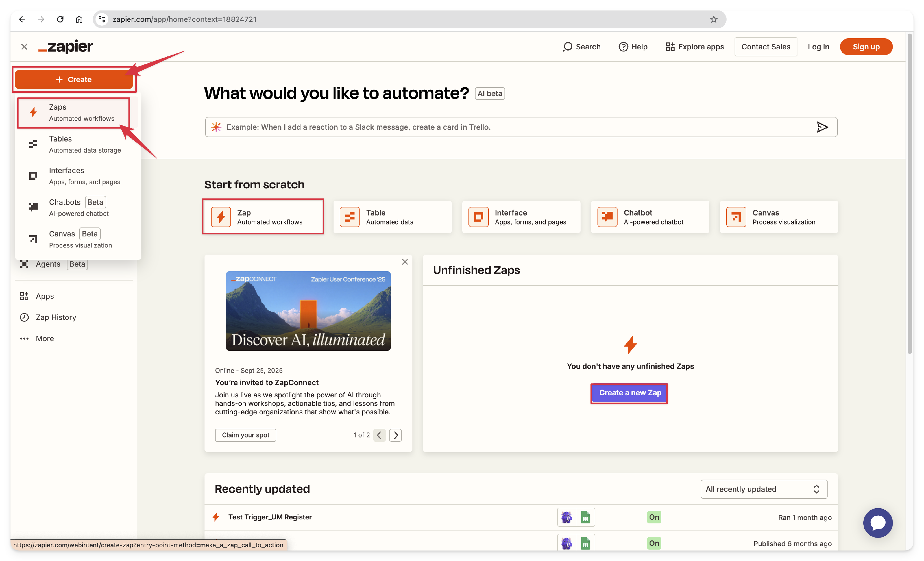Open Explore apps
This screenshot has height=561, width=924.
coord(695,47)
